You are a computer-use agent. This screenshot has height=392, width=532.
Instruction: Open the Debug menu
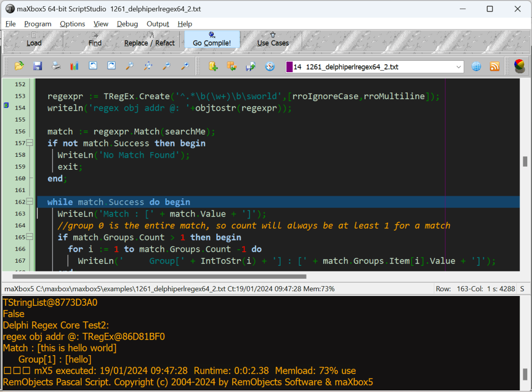[x=127, y=24]
